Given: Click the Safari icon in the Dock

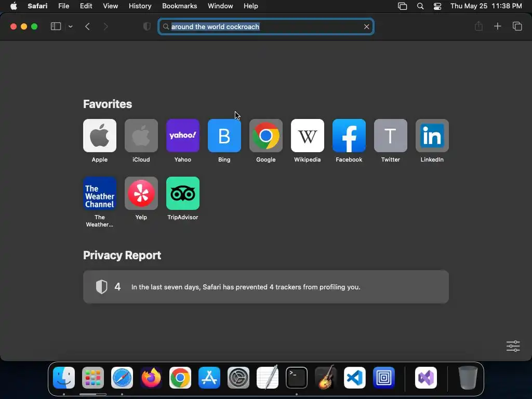Looking at the screenshot, I should [x=122, y=378].
